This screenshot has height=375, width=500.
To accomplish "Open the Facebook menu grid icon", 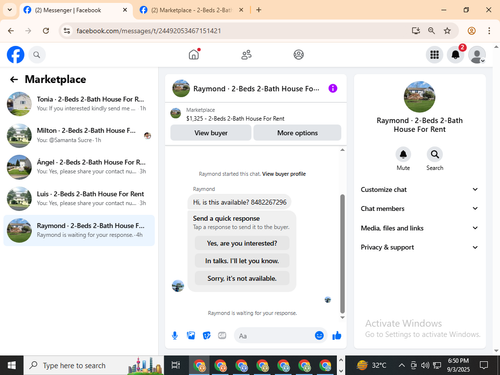I will (434, 55).
